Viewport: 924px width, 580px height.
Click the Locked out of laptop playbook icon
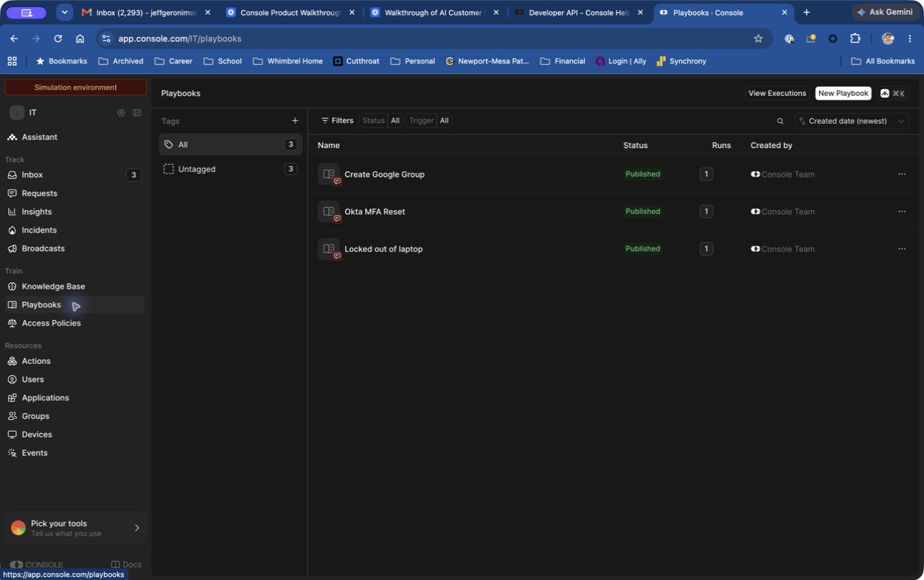(x=328, y=248)
